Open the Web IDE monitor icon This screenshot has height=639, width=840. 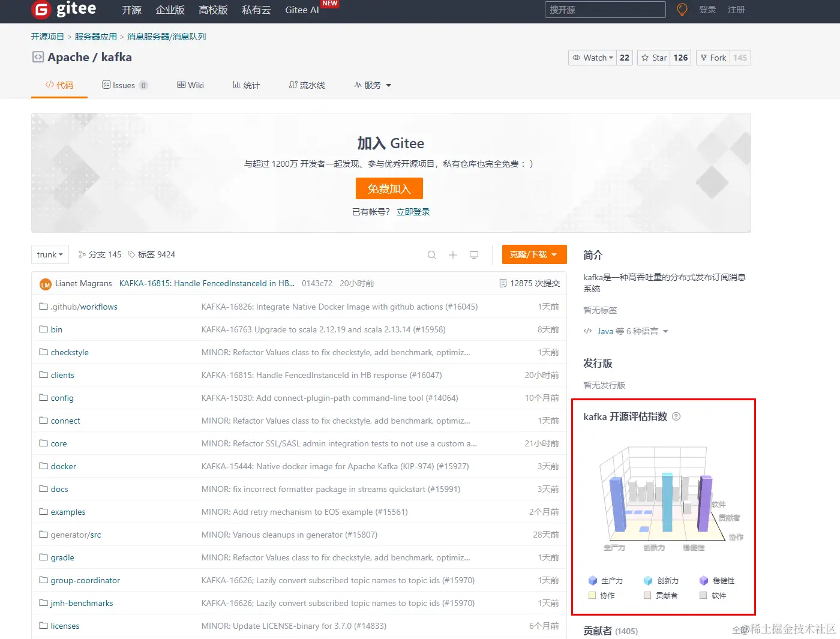click(474, 254)
